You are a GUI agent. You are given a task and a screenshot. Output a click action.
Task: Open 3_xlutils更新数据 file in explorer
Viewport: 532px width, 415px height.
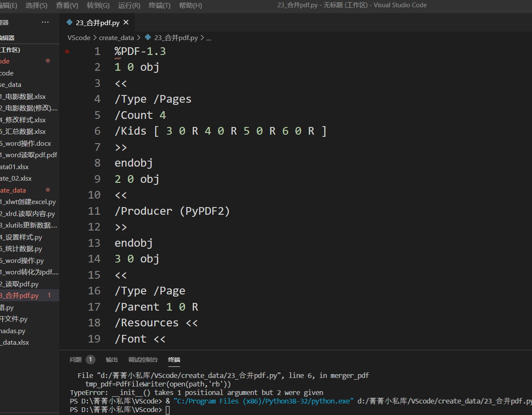pyautogui.click(x=29, y=225)
